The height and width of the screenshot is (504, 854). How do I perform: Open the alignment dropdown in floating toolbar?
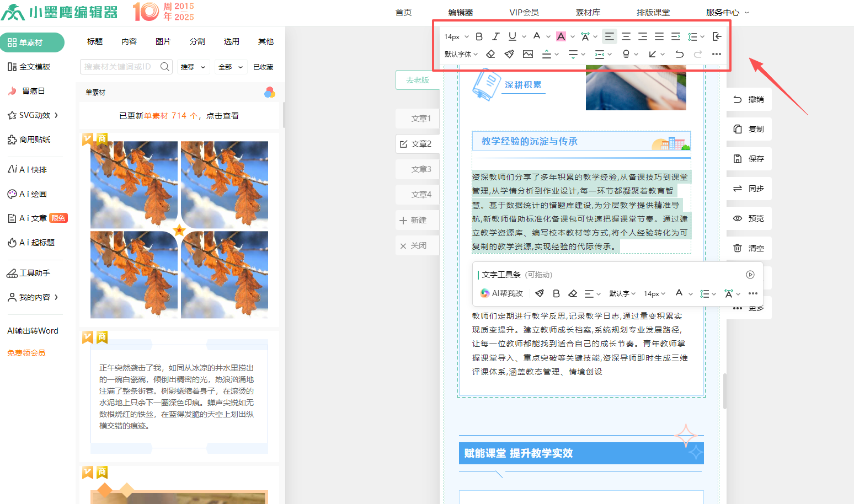tap(593, 293)
